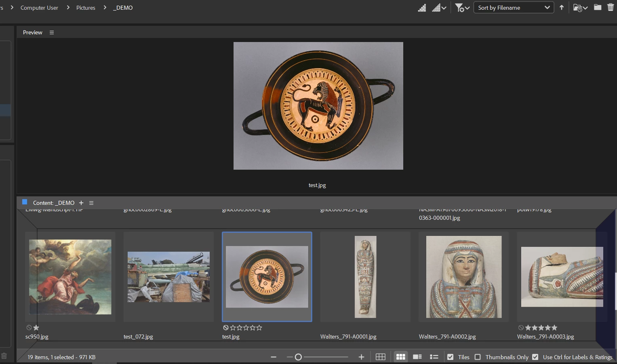
Task: Open filter items by rating menu
Action: [x=462, y=8]
